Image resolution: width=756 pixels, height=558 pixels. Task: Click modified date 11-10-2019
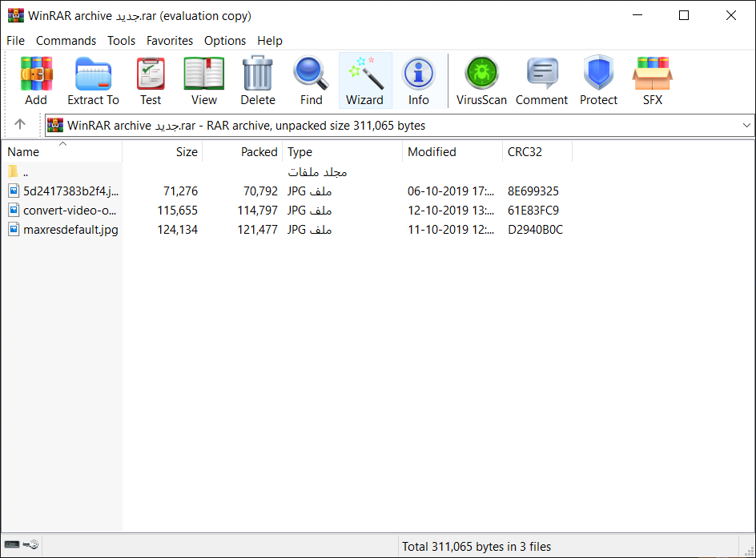click(x=451, y=230)
